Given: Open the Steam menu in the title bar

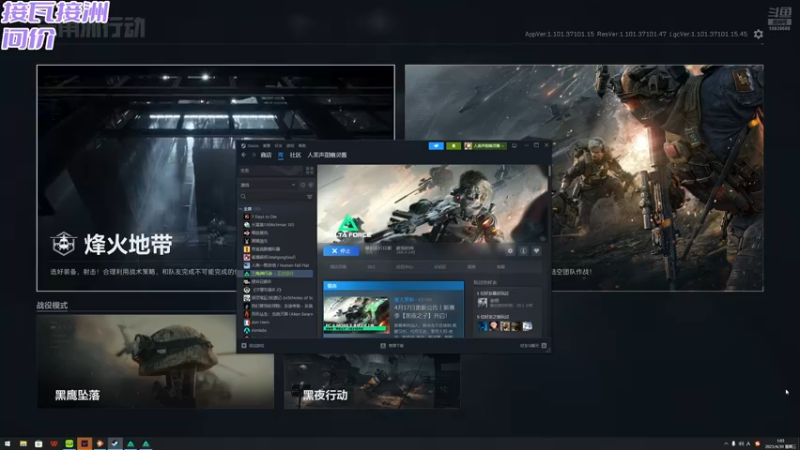Looking at the screenshot, I should click(253, 146).
